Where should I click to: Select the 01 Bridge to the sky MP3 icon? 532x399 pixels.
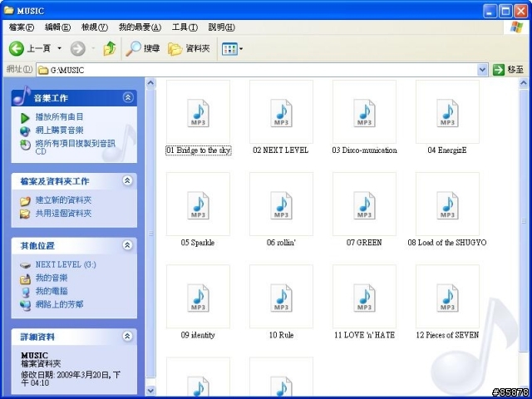pos(198,112)
